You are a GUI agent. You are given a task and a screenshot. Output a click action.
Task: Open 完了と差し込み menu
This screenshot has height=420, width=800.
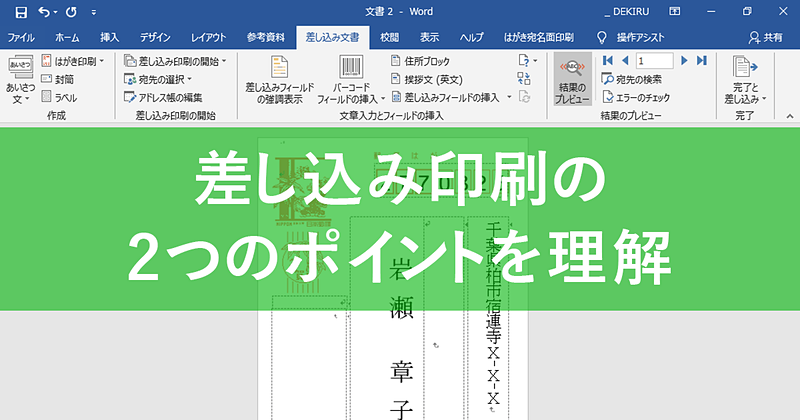pos(745,80)
